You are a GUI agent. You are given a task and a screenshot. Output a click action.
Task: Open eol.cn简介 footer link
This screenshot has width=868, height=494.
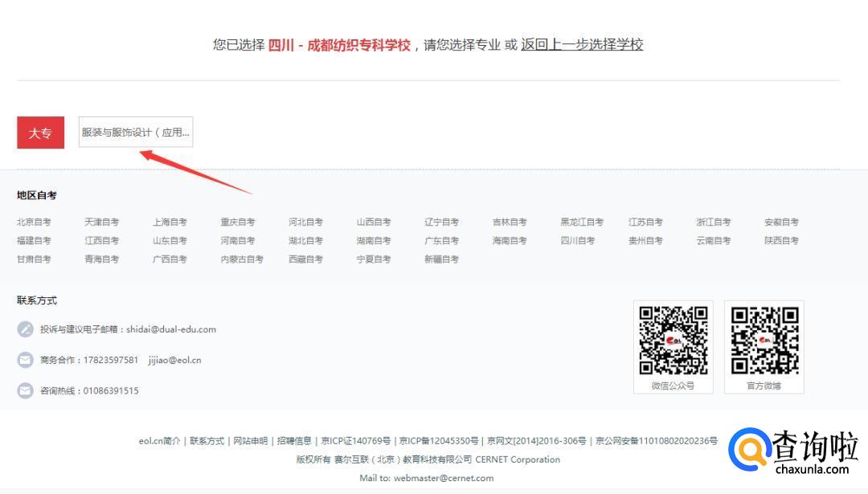(x=159, y=441)
